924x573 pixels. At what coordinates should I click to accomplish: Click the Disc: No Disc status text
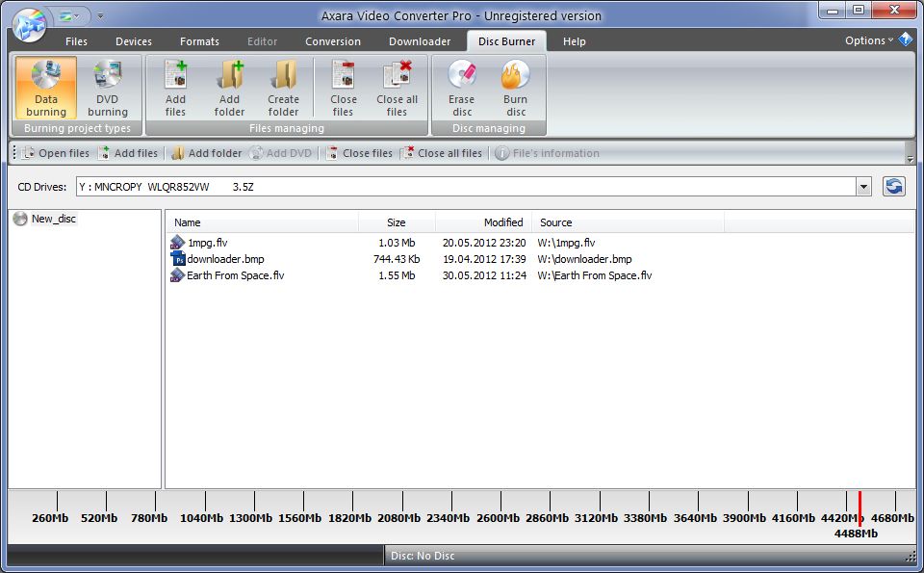pos(423,556)
